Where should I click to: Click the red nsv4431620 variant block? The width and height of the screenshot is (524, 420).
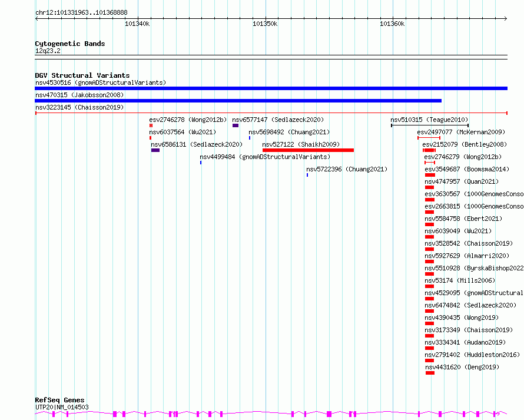430,373
